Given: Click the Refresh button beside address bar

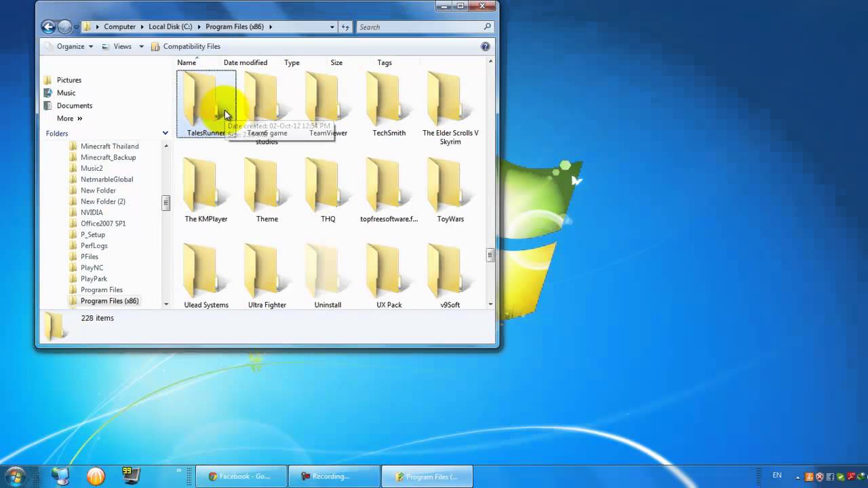Looking at the screenshot, I should pos(346,27).
